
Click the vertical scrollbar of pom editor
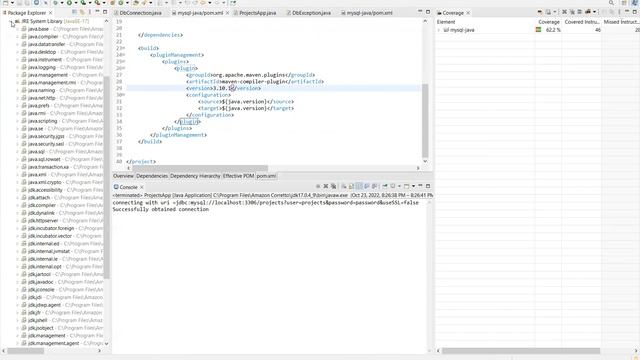[x=425, y=121]
